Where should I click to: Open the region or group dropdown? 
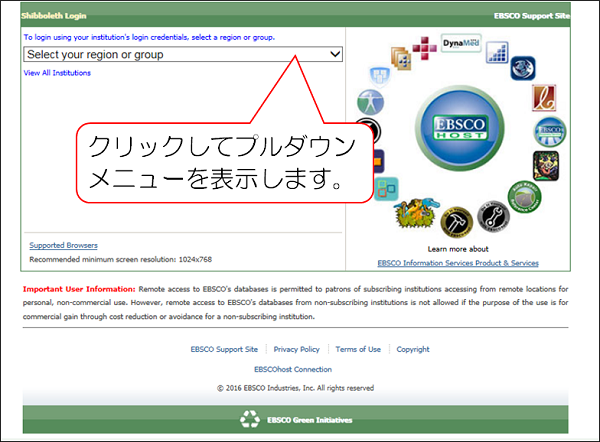(183, 54)
